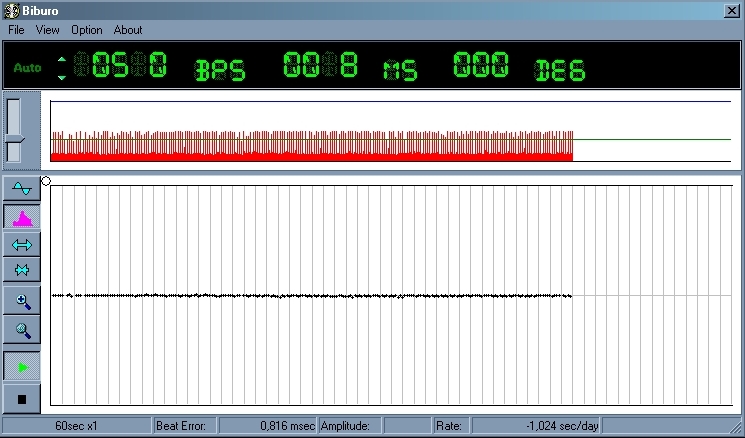745x438 pixels.
Task: Open the About menu
Action: [x=128, y=30]
